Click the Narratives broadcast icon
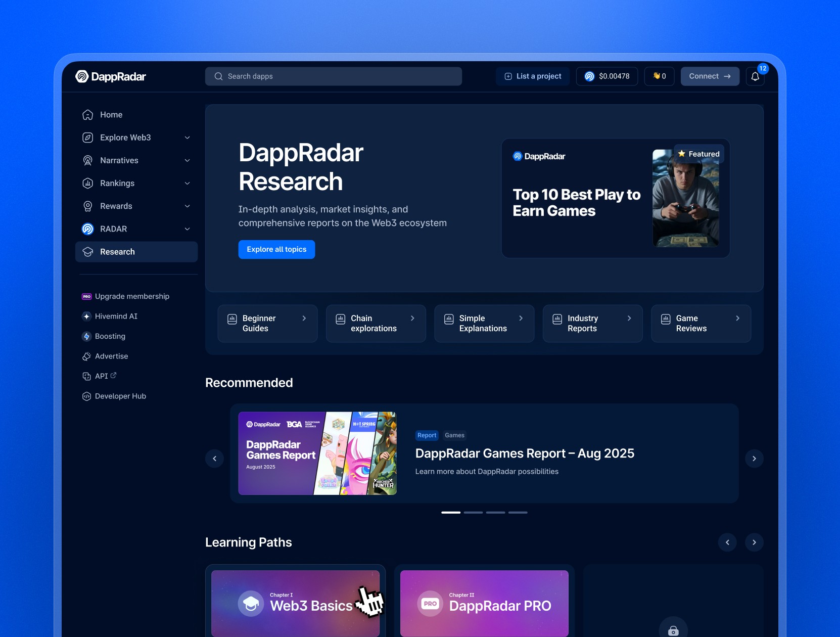Screen dimensions: 840x637 click(x=87, y=160)
